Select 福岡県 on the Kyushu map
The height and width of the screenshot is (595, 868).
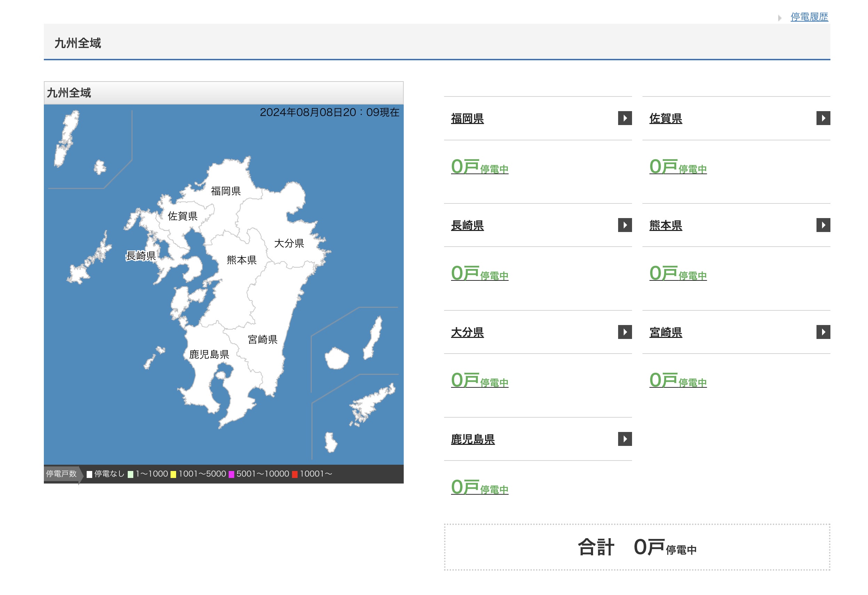[226, 191]
